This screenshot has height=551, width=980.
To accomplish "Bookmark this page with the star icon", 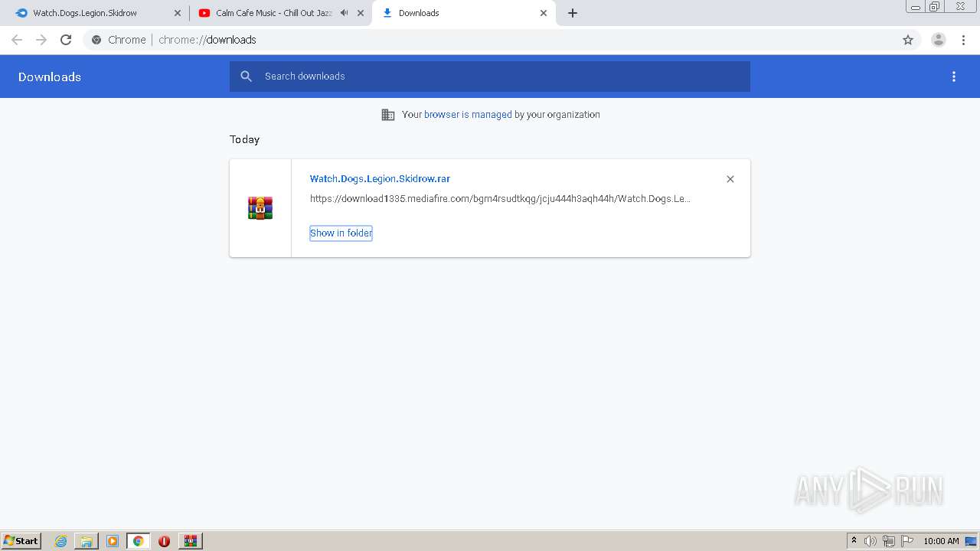I will (x=908, y=40).
